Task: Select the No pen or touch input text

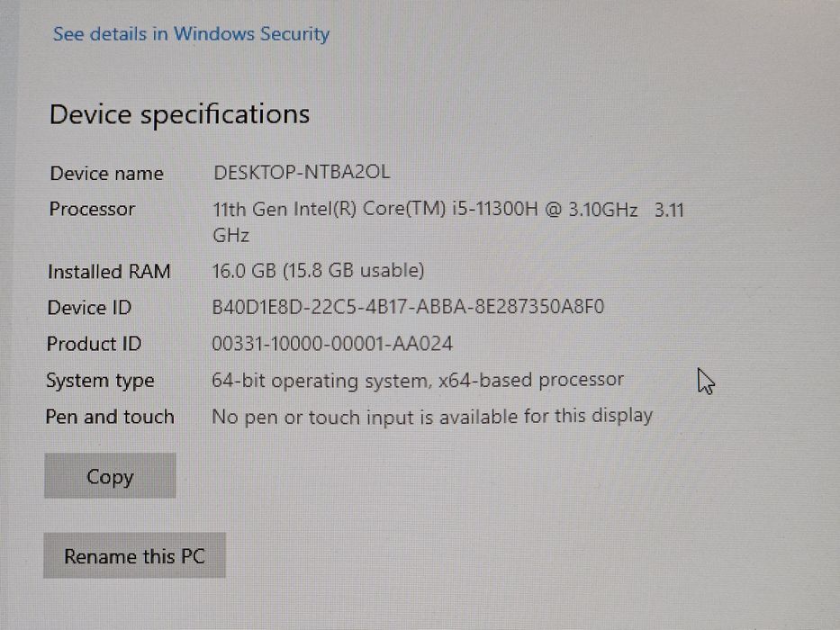Action: [431, 416]
